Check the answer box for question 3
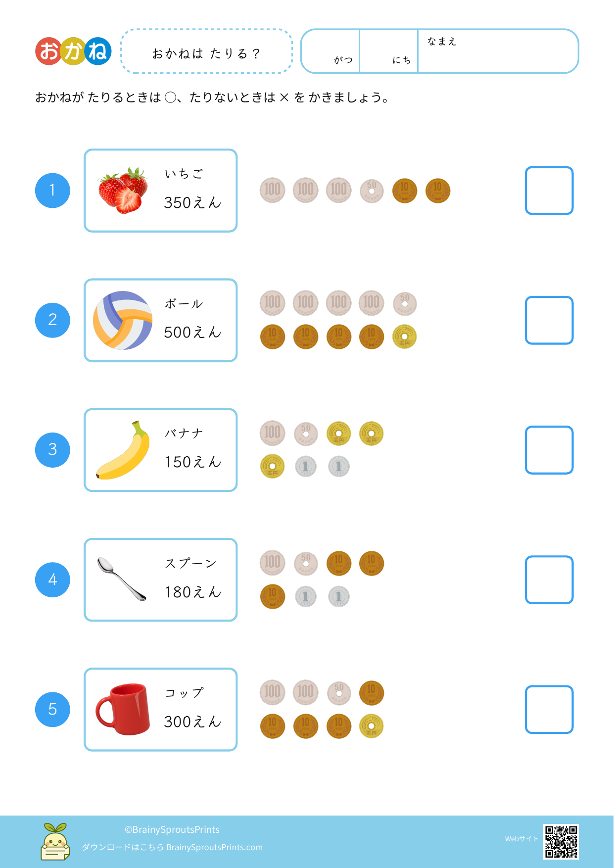Screen dimensions: 614x868 coord(549,450)
